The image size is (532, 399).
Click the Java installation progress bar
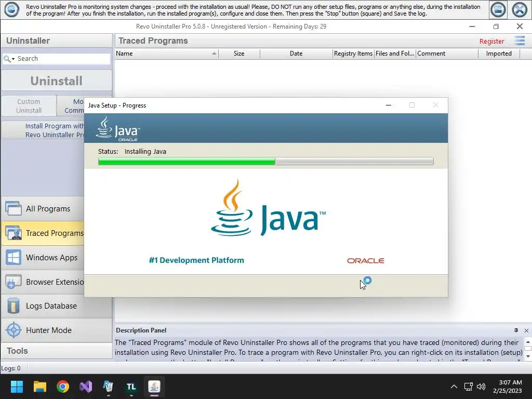click(265, 161)
